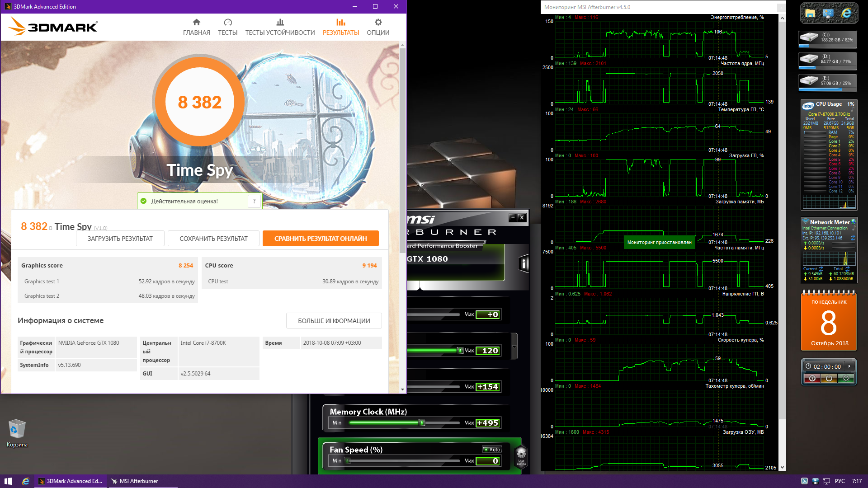The image size is (868, 488).
Task: Click the green restart timer button
Action: click(846, 379)
